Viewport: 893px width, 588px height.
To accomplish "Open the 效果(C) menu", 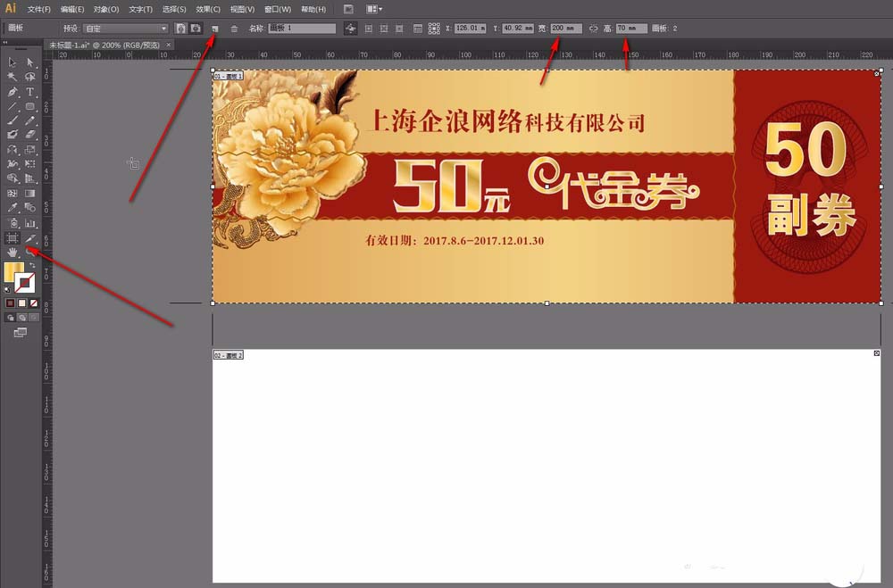I will 208,10.
